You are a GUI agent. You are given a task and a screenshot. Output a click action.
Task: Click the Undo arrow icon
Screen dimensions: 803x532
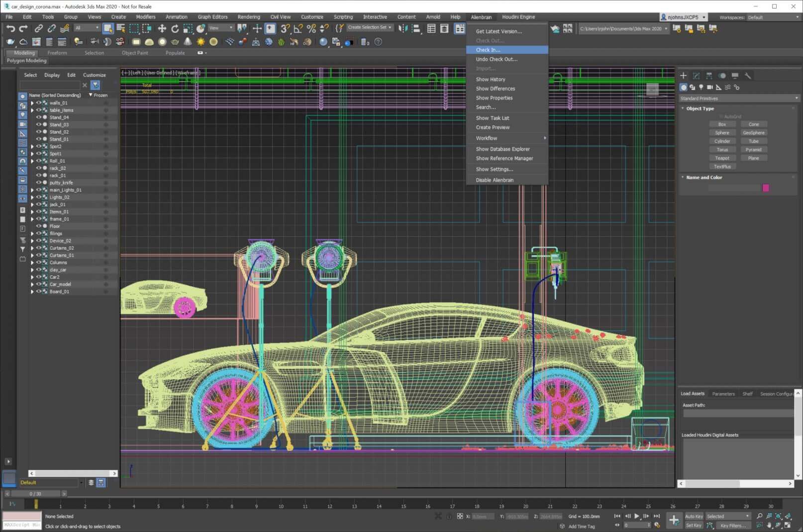pos(10,28)
